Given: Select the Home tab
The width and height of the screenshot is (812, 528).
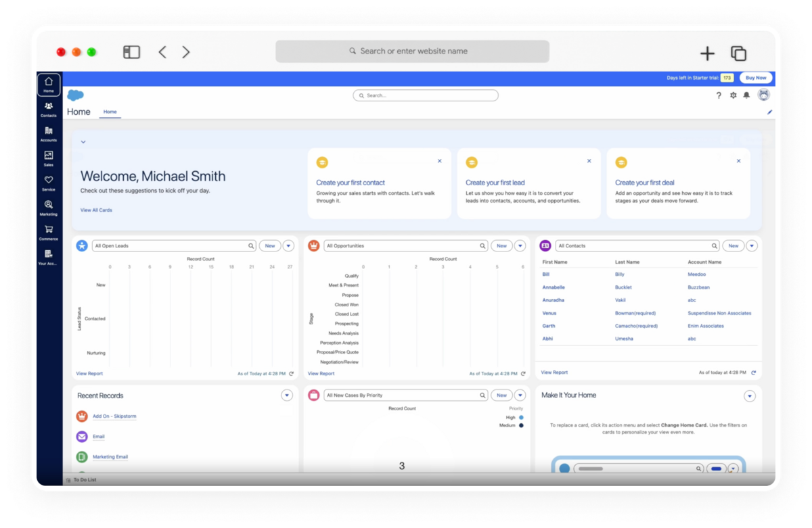Looking at the screenshot, I should (x=110, y=112).
